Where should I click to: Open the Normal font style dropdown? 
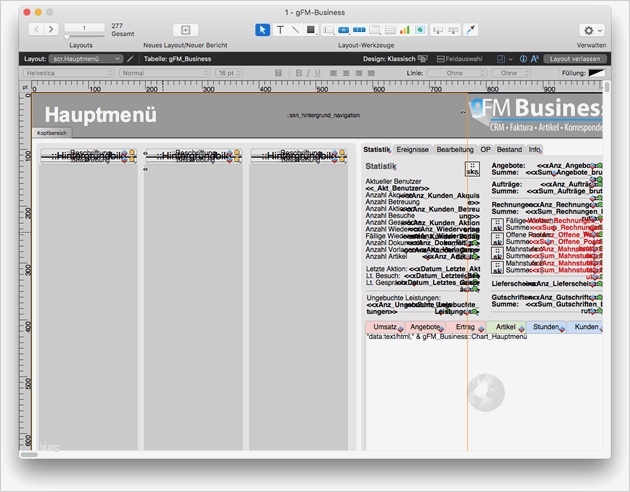[165, 73]
